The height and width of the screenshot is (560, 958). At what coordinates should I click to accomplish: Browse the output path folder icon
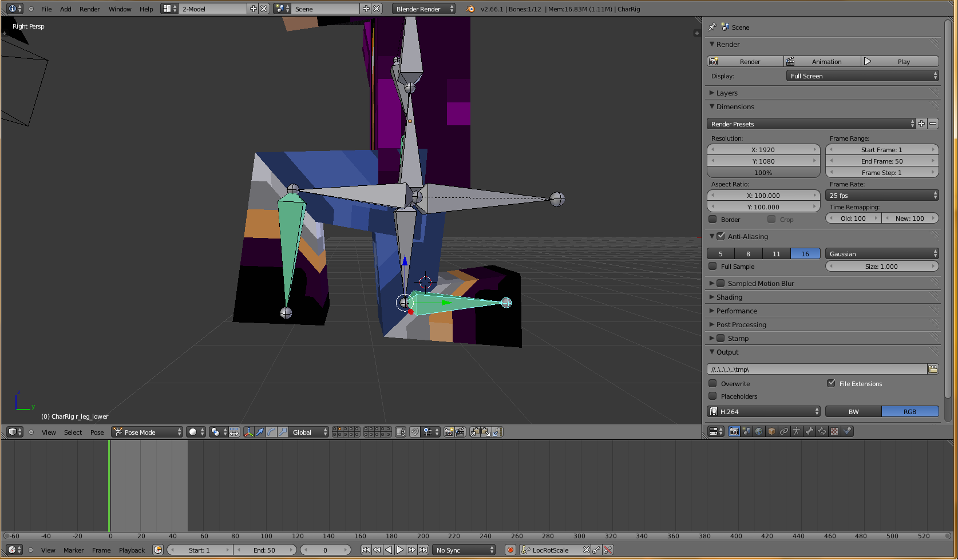pyautogui.click(x=933, y=369)
